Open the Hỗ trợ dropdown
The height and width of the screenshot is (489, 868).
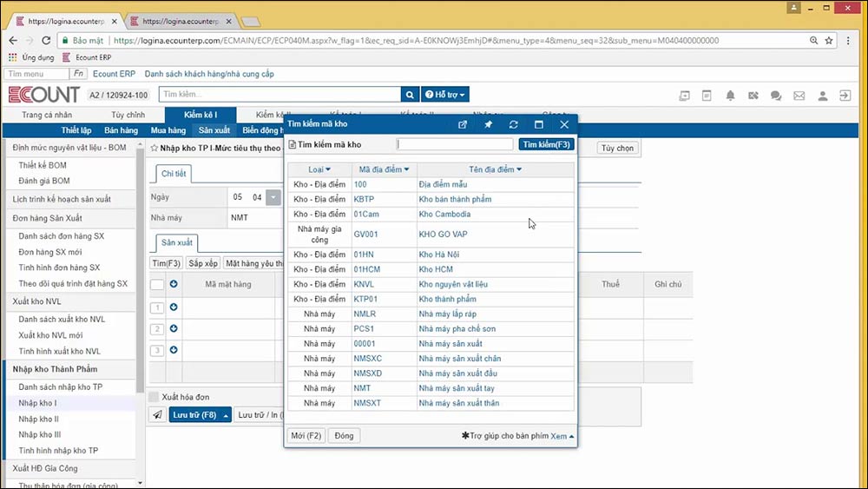click(x=445, y=95)
